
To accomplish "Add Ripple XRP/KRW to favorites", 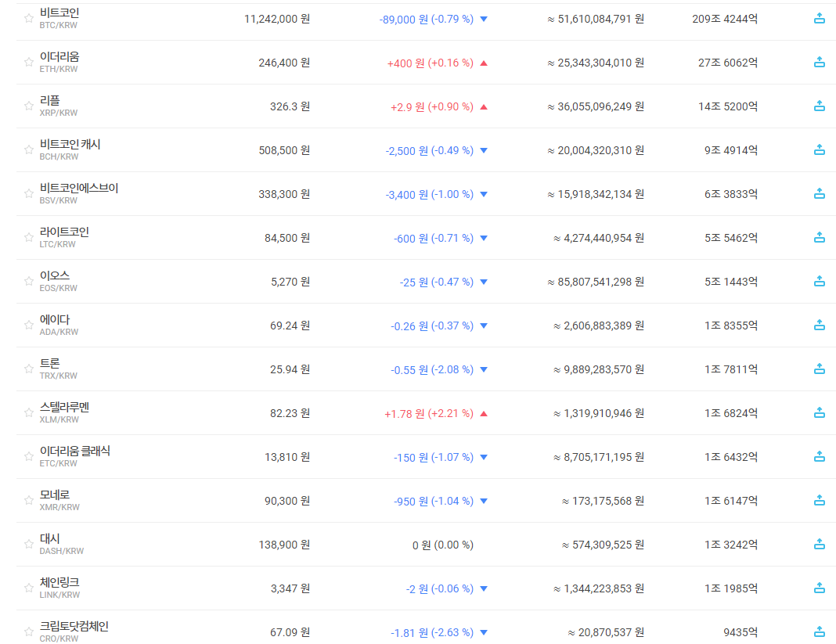I will tap(29, 106).
